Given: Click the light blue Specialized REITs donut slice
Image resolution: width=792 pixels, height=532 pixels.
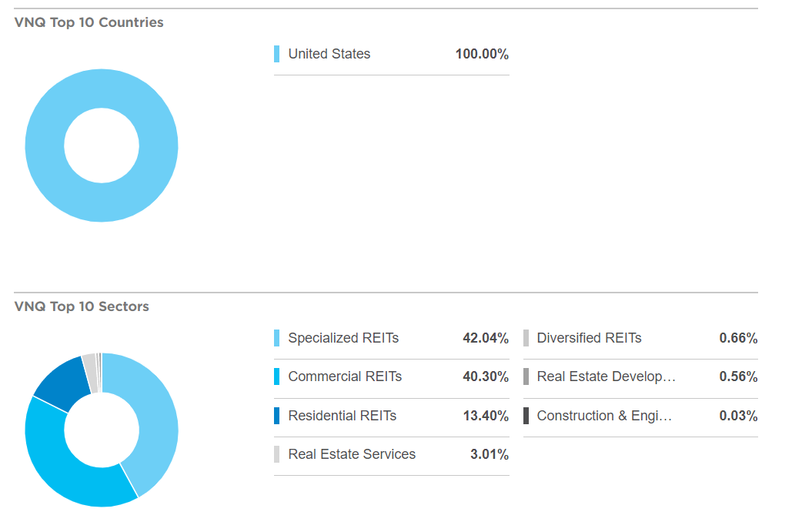Looking at the screenshot, I should [158, 420].
